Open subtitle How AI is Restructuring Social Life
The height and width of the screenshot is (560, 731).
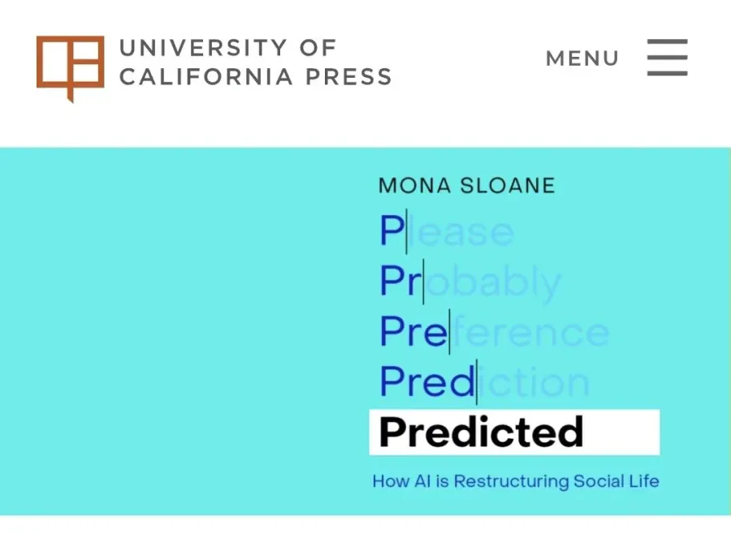pos(516,480)
